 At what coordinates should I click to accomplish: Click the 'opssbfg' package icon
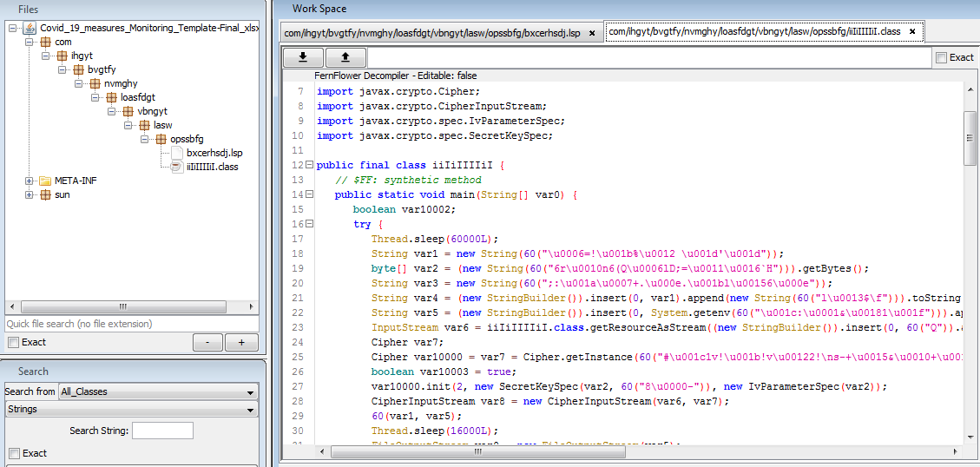160,139
